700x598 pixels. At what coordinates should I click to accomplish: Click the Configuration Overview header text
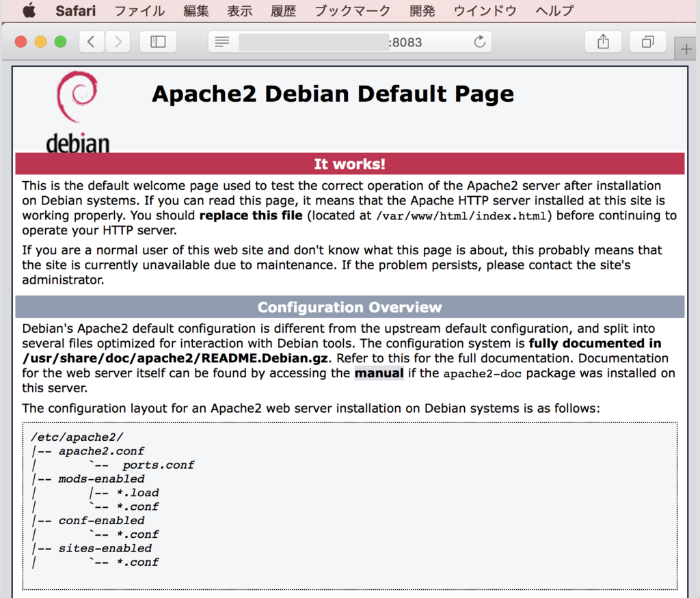click(349, 307)
